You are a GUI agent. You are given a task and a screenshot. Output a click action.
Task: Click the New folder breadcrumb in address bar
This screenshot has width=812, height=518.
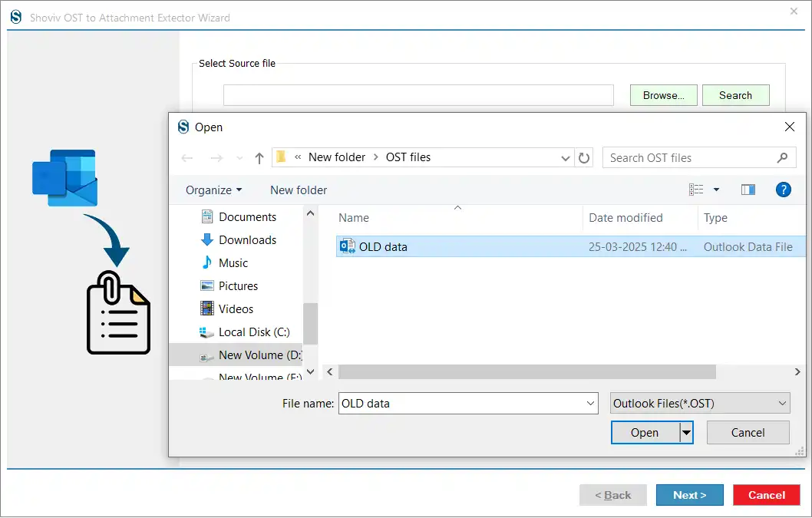[337, 157]
